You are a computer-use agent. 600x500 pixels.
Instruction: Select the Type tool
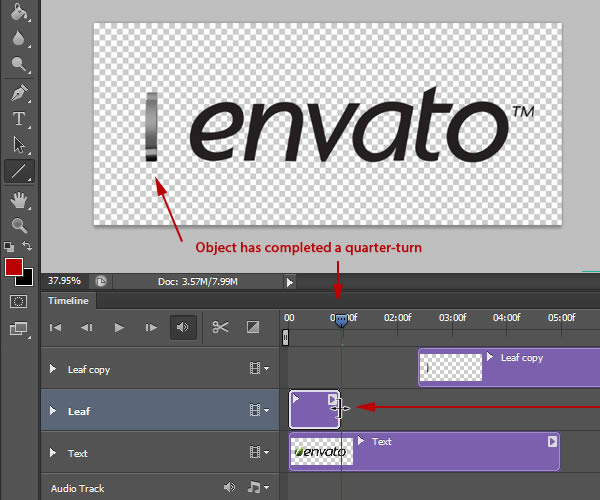[19, 119]
